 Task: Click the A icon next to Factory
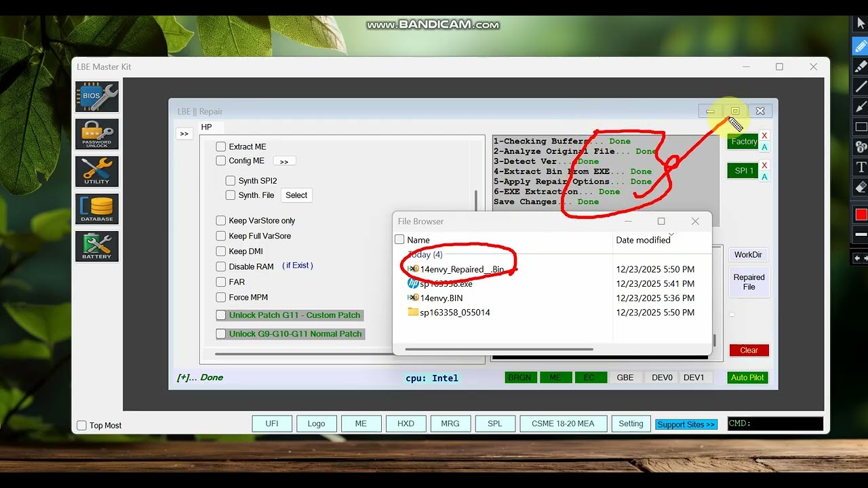pyautogui.click(x=764, y=147)
